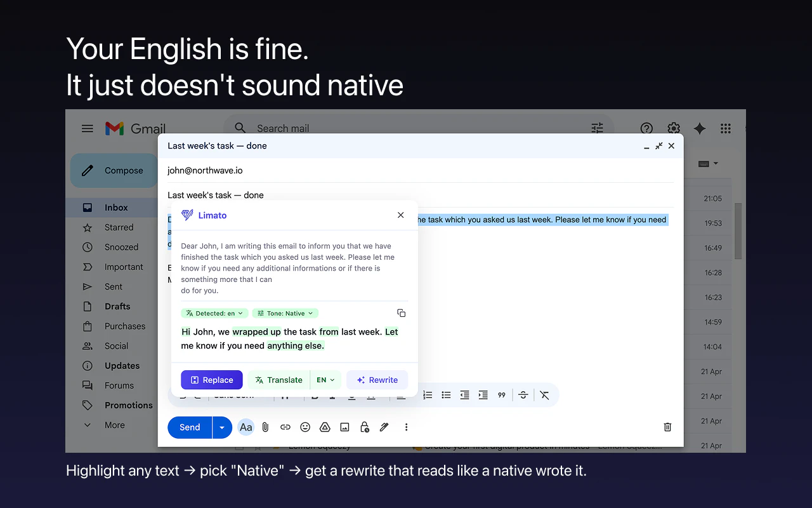Screen dimensions: 812x508
Task: Open the Gmail support help icon
Action: coord(646,128)
